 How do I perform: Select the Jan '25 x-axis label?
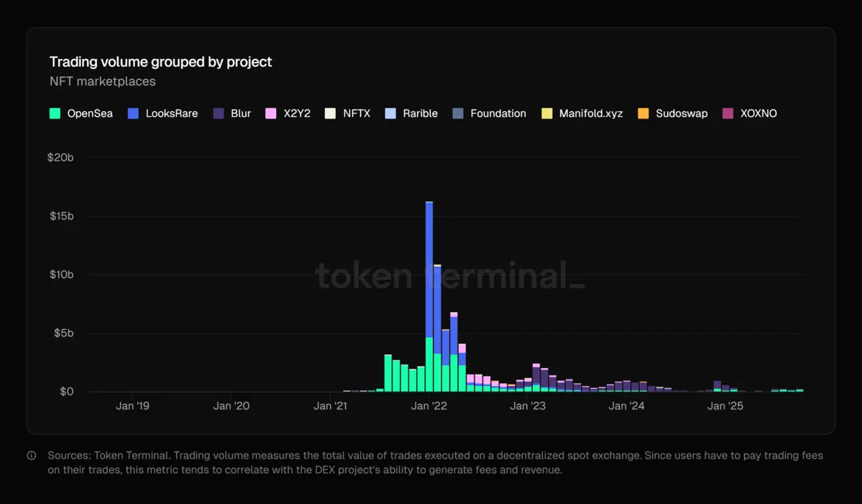(x=725, y=406)
